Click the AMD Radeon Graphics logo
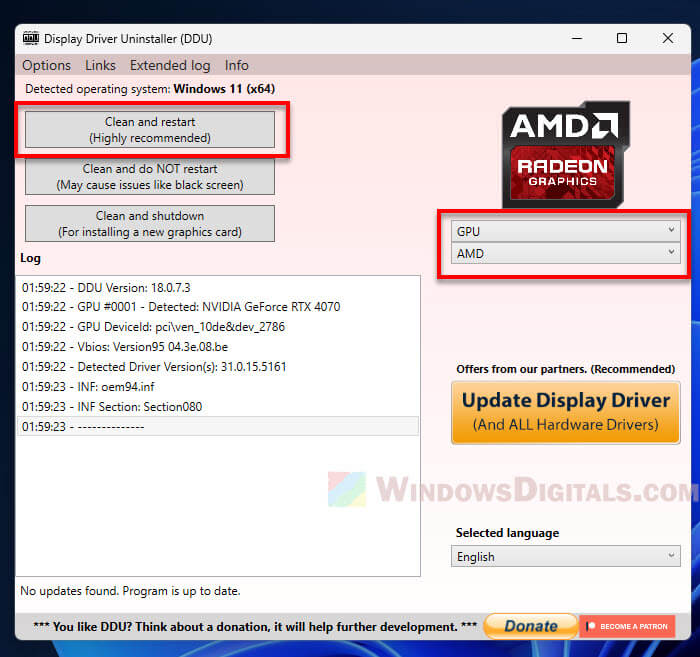The width and height of the screenshot is (700, 657). tap(566, 154)
